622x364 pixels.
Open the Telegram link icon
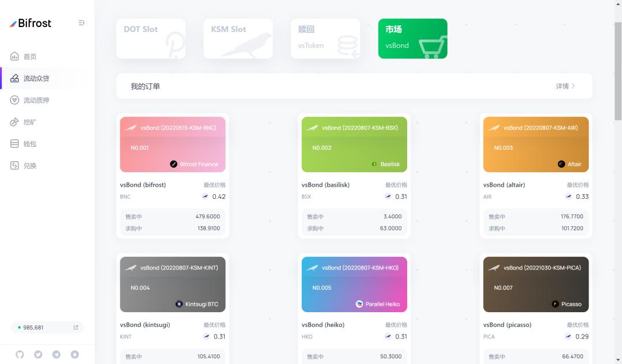[x=56, y=354]
